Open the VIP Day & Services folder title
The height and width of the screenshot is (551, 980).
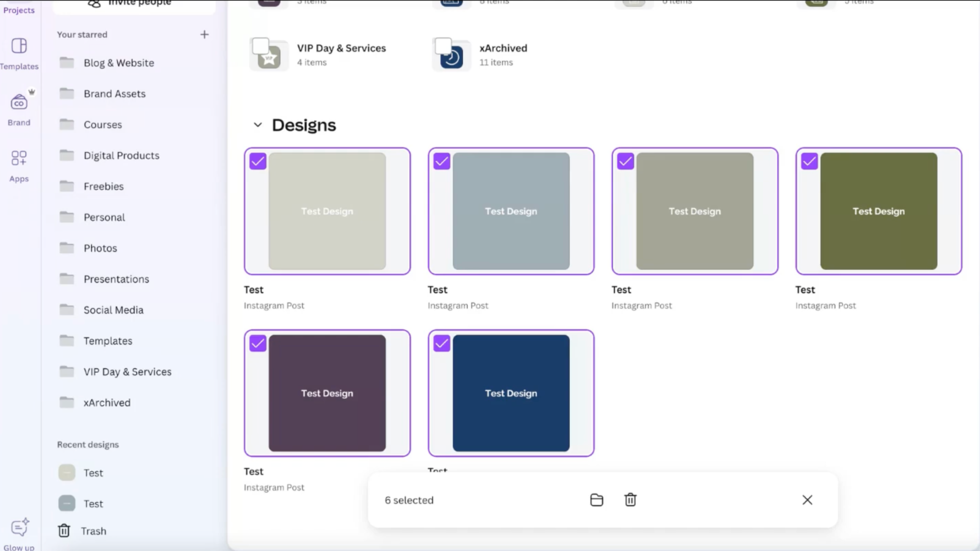341,48
